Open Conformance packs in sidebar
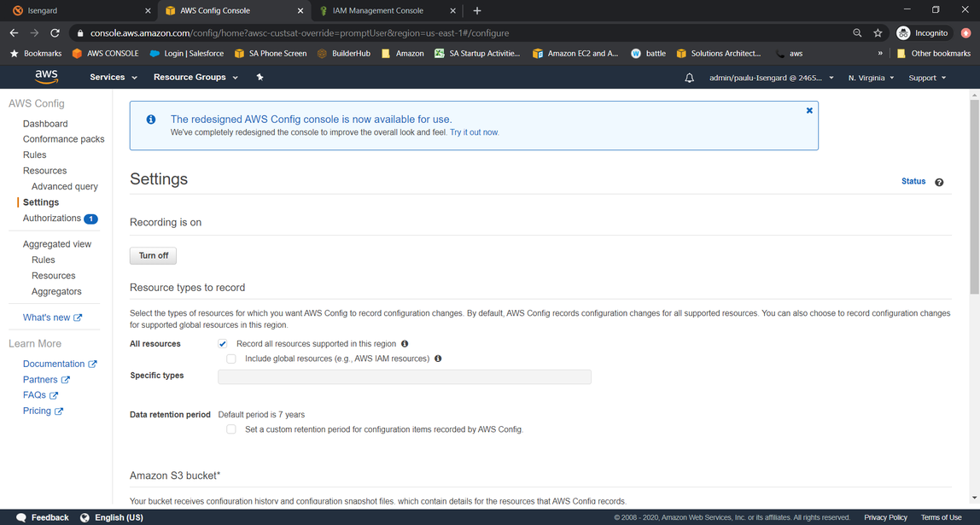Image resolution: width=980 pixels, height=525 pixels. tap(64, 139)
